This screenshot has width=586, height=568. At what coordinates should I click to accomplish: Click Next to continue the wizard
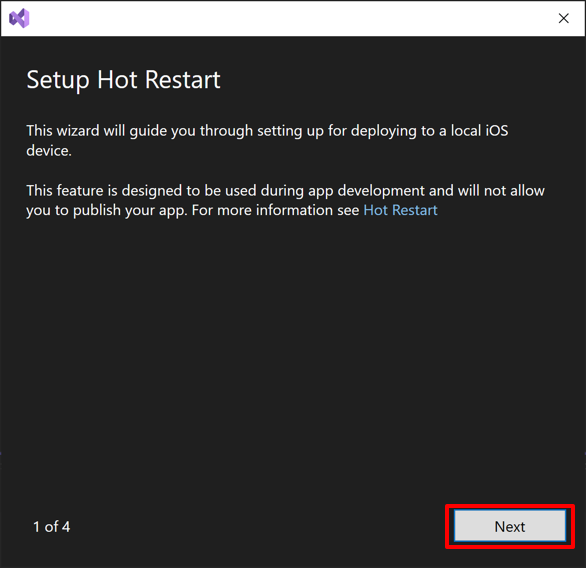pos(510,526)
